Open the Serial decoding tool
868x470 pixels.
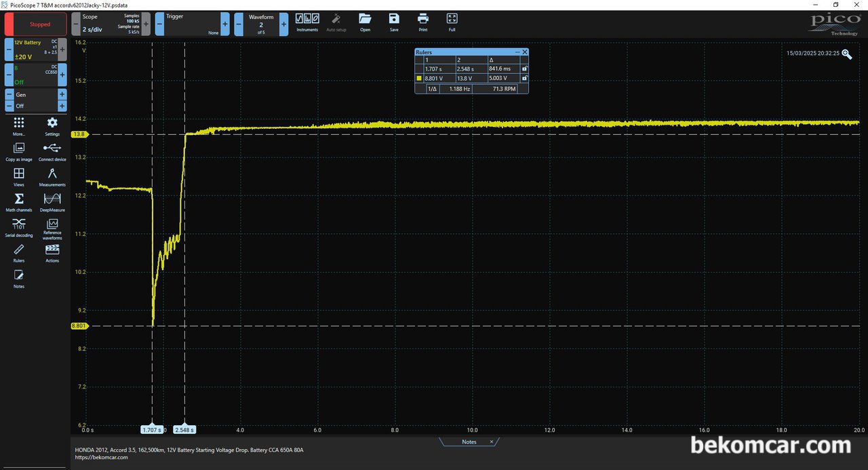click(x=19, y=228)
